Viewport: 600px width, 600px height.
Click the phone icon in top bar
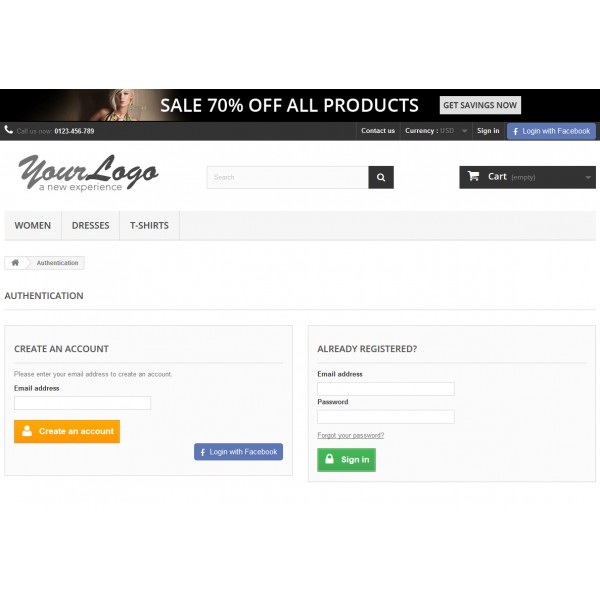click(8, 130)
